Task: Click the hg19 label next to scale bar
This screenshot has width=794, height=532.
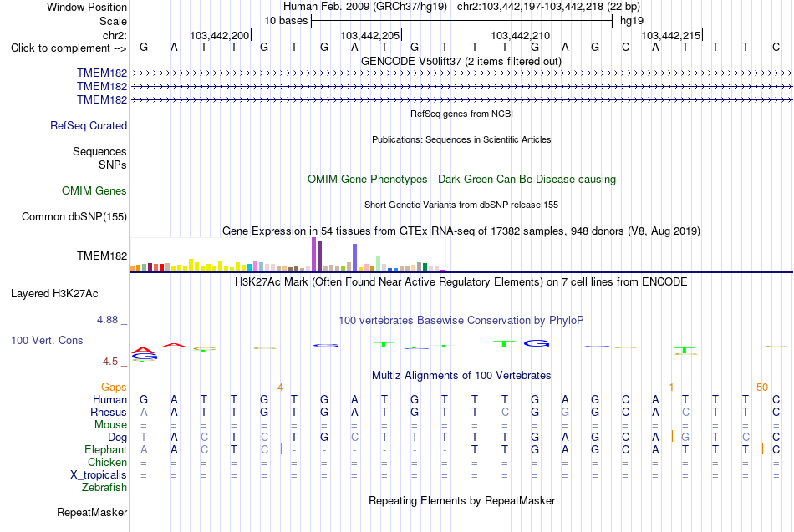Action: 632,21
